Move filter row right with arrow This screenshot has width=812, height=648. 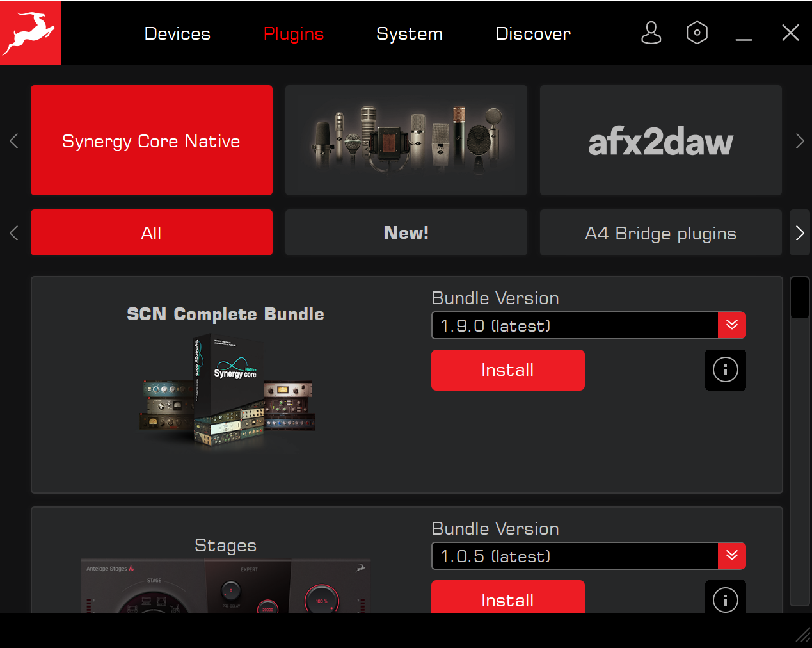coord(800,232)
